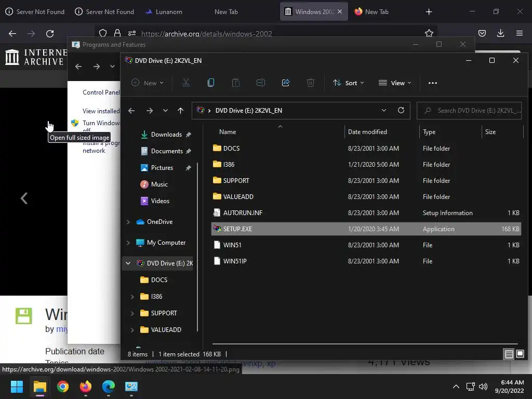This screenshot has width=532, height=399.
Task: Open a new Firefox tab with plus
Action: 429,12
